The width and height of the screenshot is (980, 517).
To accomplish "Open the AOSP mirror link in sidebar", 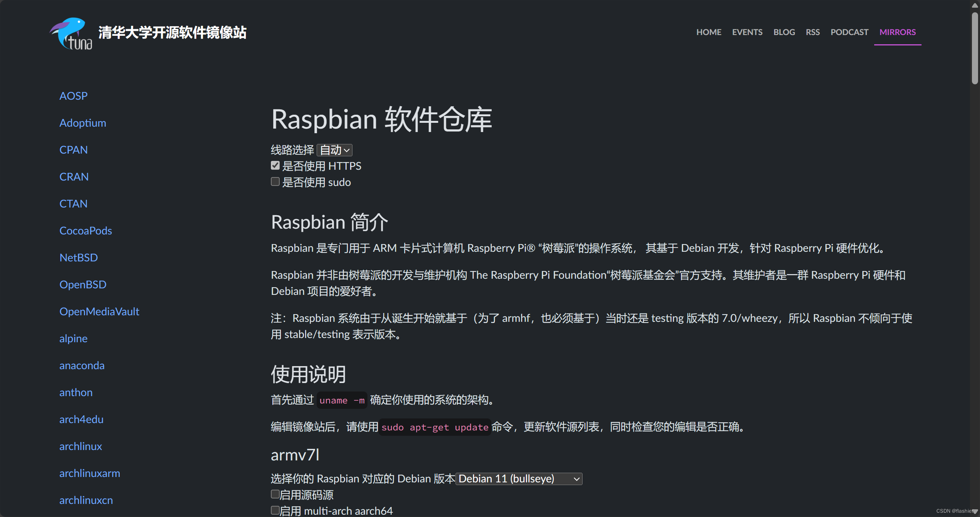I will tap(73, 95).
